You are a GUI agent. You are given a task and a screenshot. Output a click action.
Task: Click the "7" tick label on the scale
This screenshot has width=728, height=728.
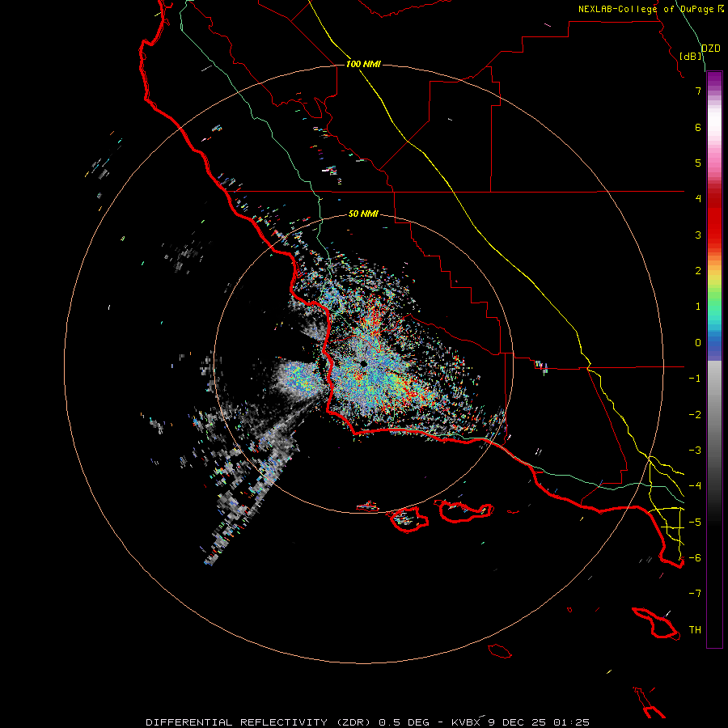698,91
